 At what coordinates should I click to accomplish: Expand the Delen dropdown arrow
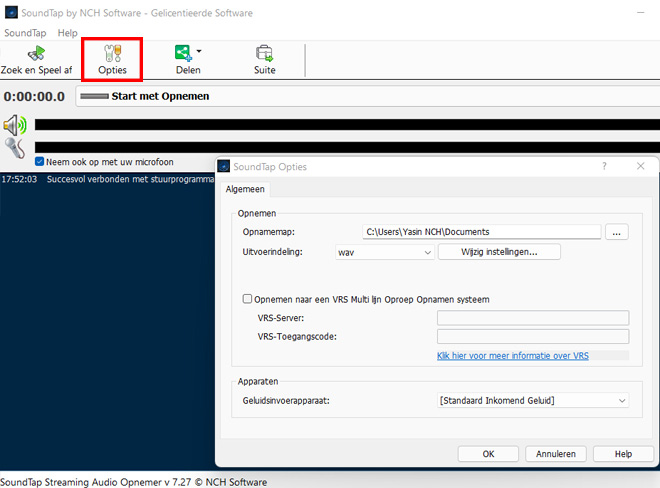199,51
